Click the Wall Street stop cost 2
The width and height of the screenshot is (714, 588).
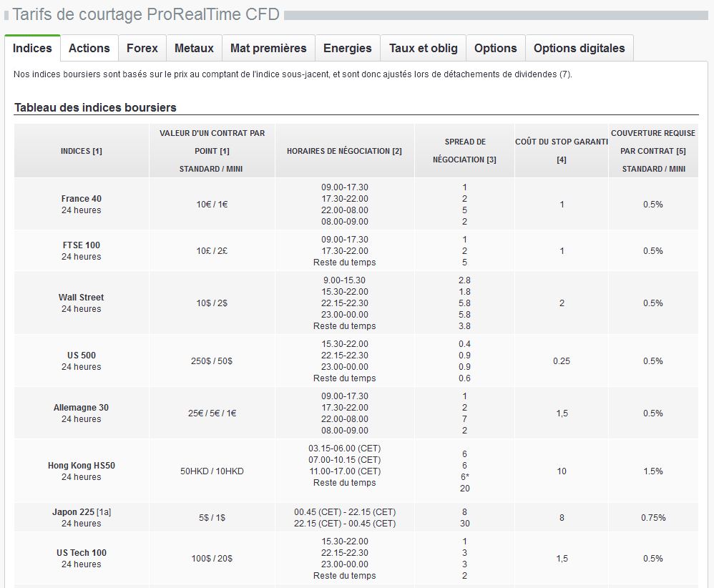[x=562, y=303]
